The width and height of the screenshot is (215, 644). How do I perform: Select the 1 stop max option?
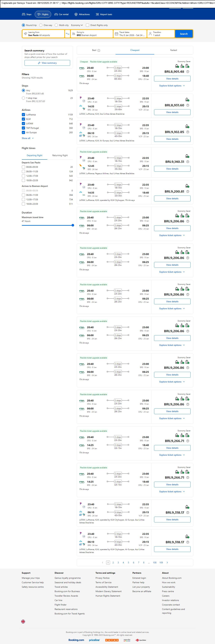(24, 98)
